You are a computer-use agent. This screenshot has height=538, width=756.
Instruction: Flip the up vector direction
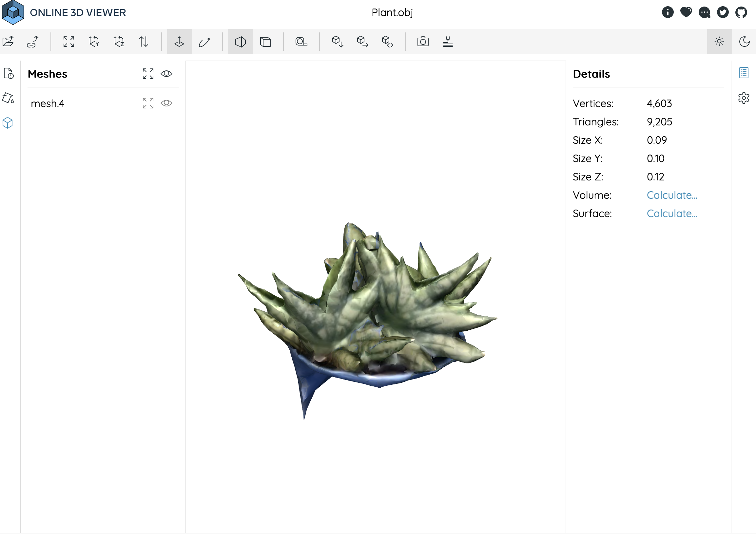tap(144, 41)
